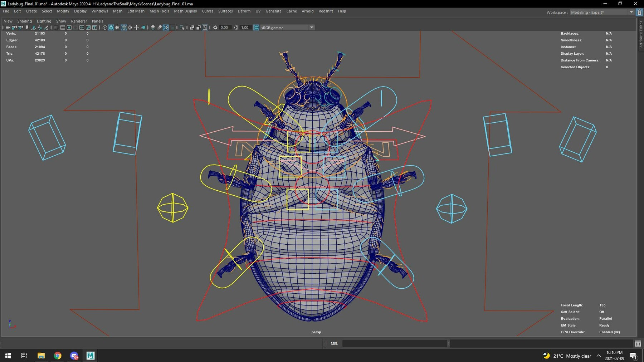Open the Workspace selector dropdown
The height and width of the screenshot is (362, 644).
click(x=631, y=12)
